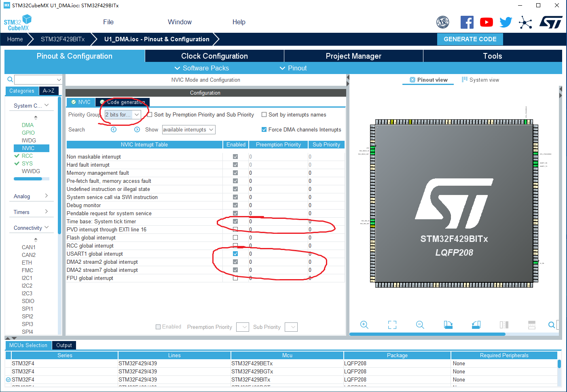Click the ST logo at top right
Image resolution: width=567 pixels, height=392 pixels.
[551, 22]
